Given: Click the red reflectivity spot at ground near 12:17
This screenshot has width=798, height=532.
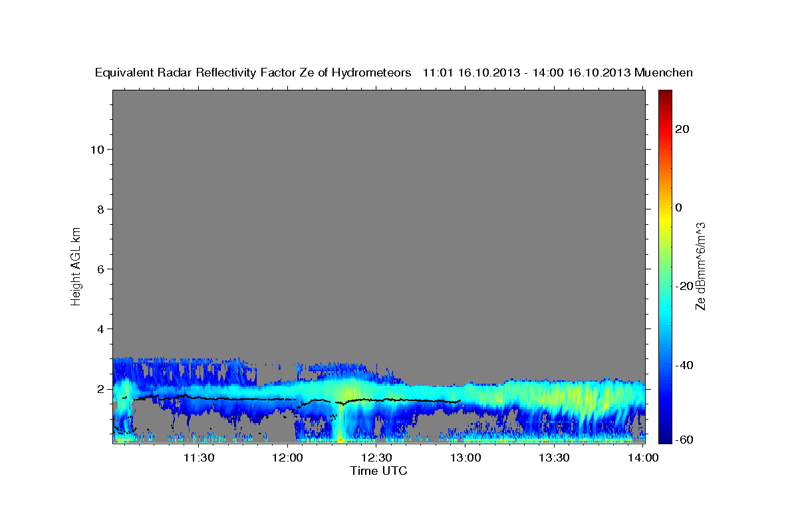Looking at the screenshot, I should [x=340, y=440].
